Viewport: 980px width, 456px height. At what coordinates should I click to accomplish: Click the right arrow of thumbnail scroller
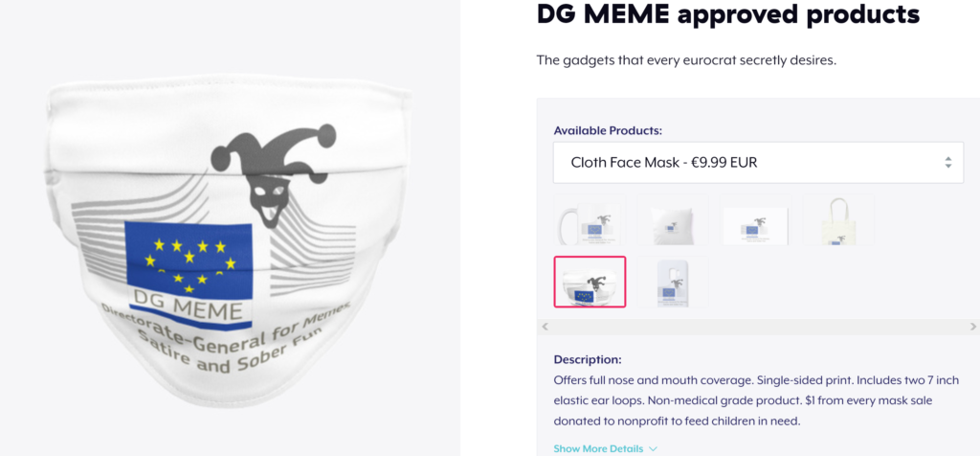(x=972, y=327)
